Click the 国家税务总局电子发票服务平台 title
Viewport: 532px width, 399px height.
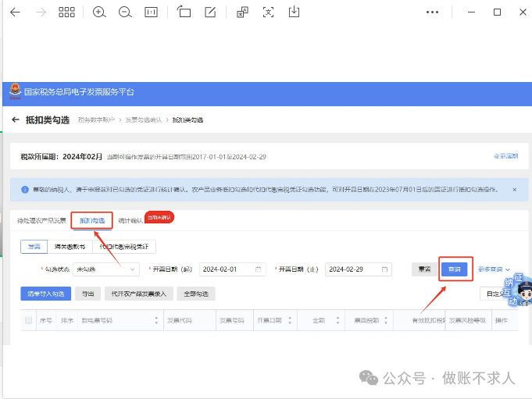click(79, 92)
